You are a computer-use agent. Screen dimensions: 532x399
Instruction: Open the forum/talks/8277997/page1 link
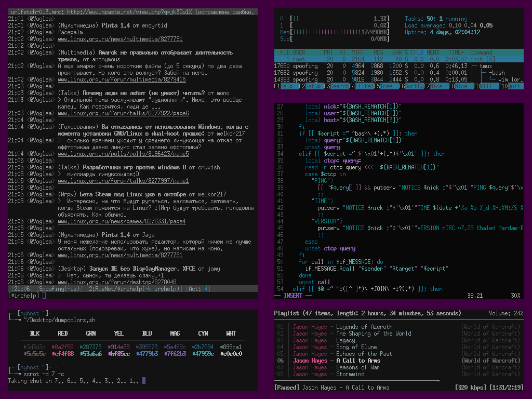[123, 181]
